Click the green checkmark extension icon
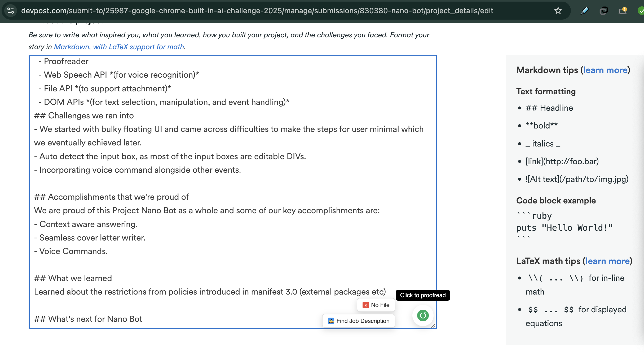 [x=641, y=11]
